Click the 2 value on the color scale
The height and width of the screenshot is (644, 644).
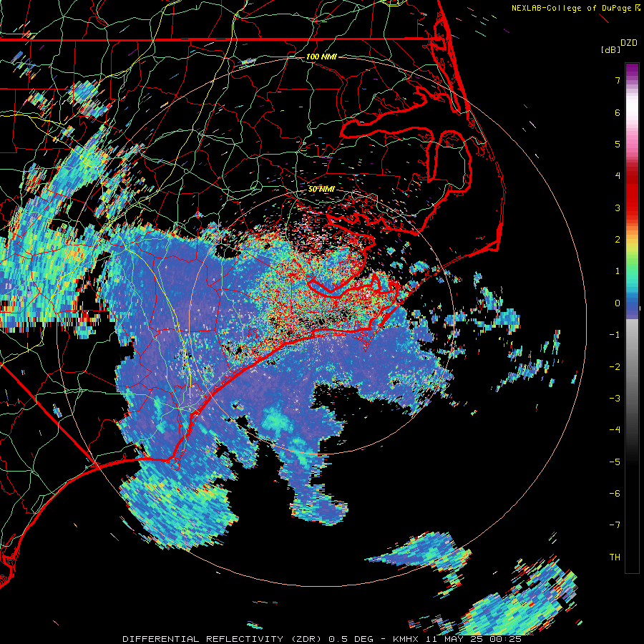[x=618, y=240]
